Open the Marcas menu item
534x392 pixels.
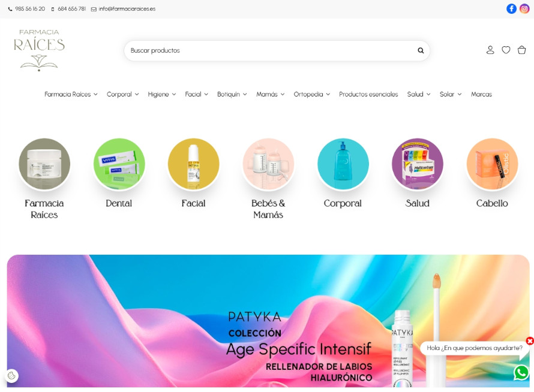pyautogui.click(x=481, y=95)
